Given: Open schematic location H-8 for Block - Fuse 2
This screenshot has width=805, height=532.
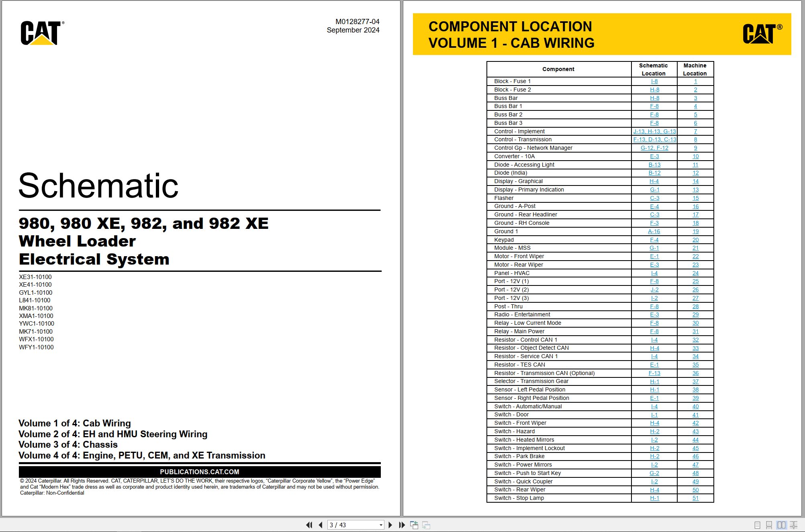Looking at the screenshot, I should [x=654, y=90].
